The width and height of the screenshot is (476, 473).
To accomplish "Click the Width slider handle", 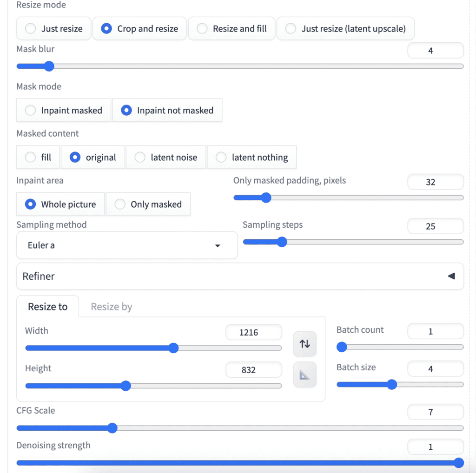I will tap(173, 348).
